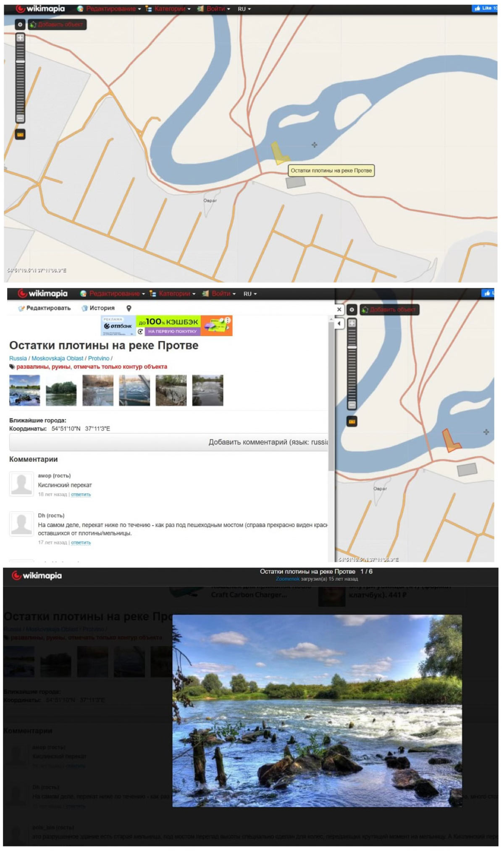Click the zoom out minus on the topmost map
Viewport: 504px width, 851px height.
coord(20,118)
